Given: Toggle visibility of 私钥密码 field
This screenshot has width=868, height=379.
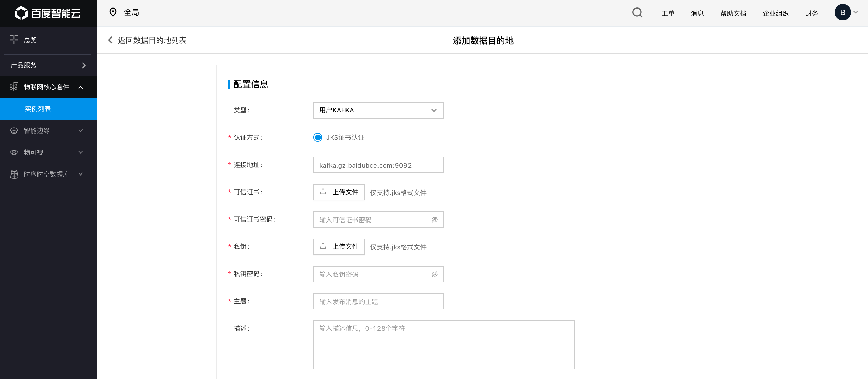Looking at the screenshot, I should click(434, 274).
